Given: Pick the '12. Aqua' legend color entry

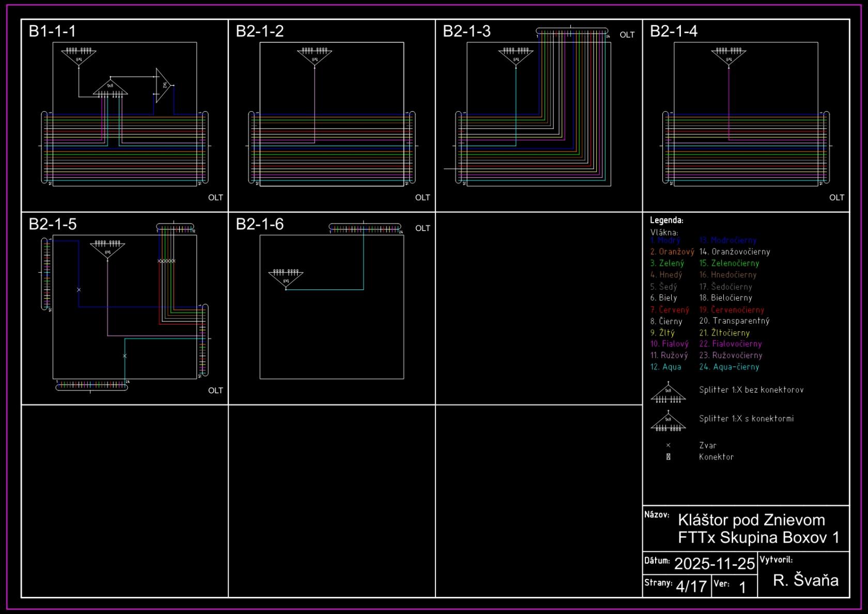Looking at the screenshot, I should [x=665, y=367].
